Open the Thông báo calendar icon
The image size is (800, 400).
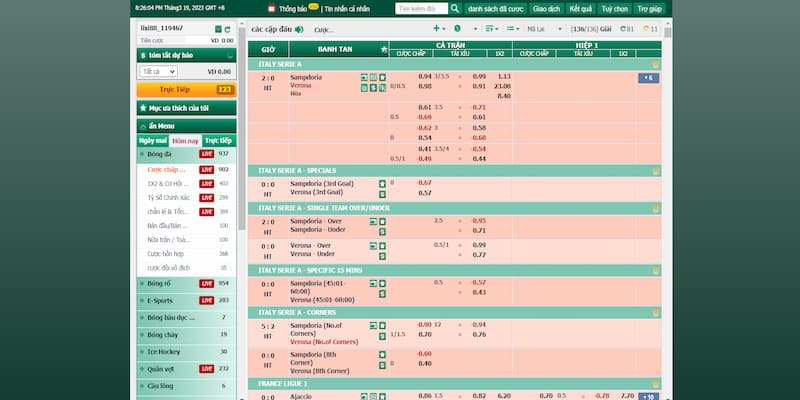[x=271, y=9]
